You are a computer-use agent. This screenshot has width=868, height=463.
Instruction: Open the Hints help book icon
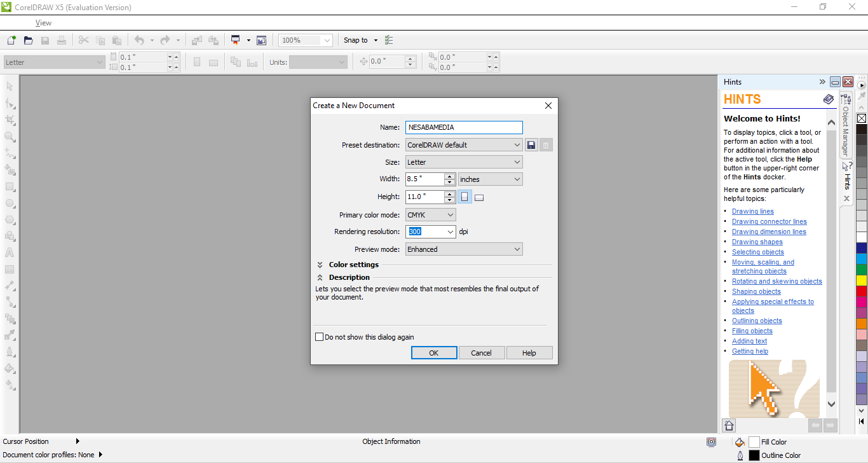[829, 99]
